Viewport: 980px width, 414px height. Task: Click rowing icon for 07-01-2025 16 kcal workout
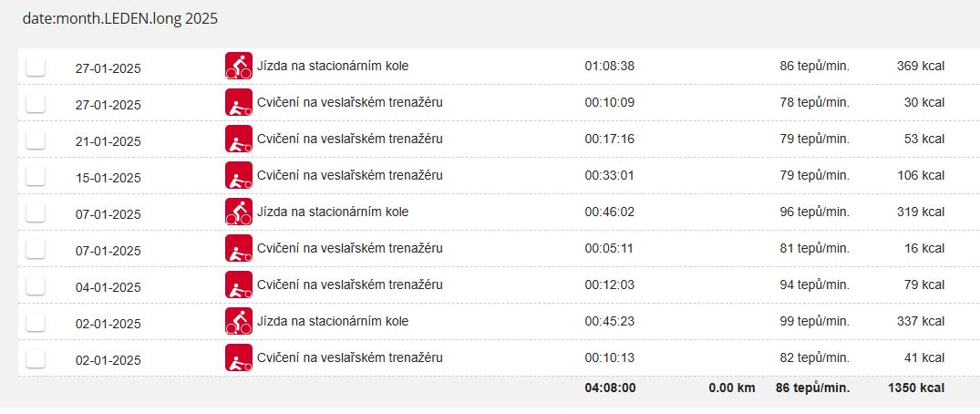(x=238, y=248)
